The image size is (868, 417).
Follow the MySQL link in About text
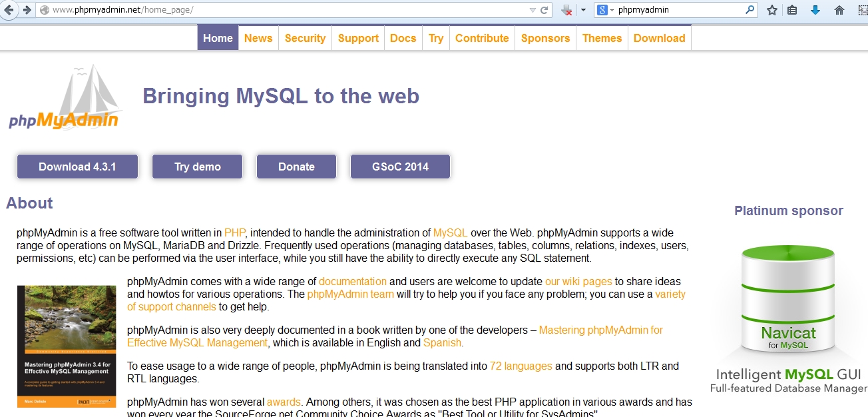pyautogui.click(x=451, y=233)
